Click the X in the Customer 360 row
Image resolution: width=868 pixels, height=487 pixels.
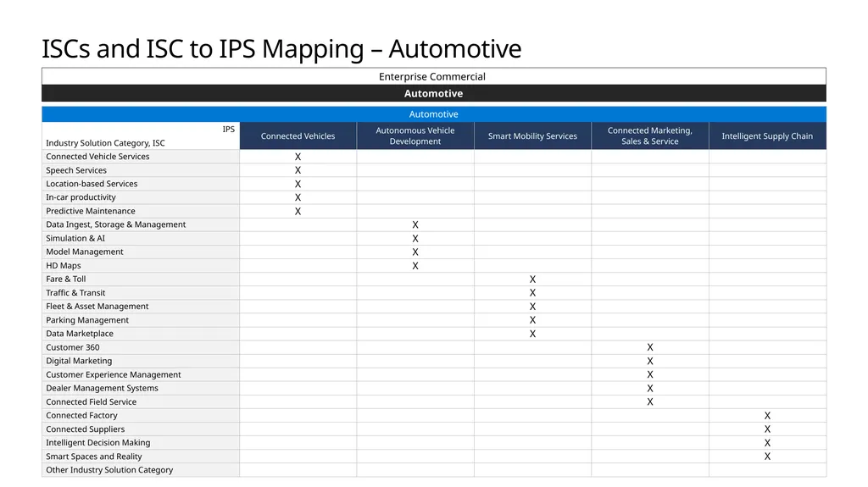650,347
